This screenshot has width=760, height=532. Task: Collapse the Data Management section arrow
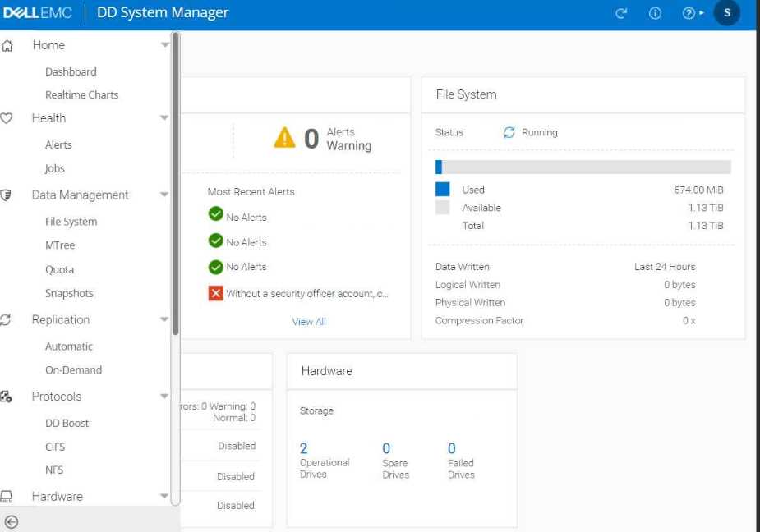tap(164, 195)
